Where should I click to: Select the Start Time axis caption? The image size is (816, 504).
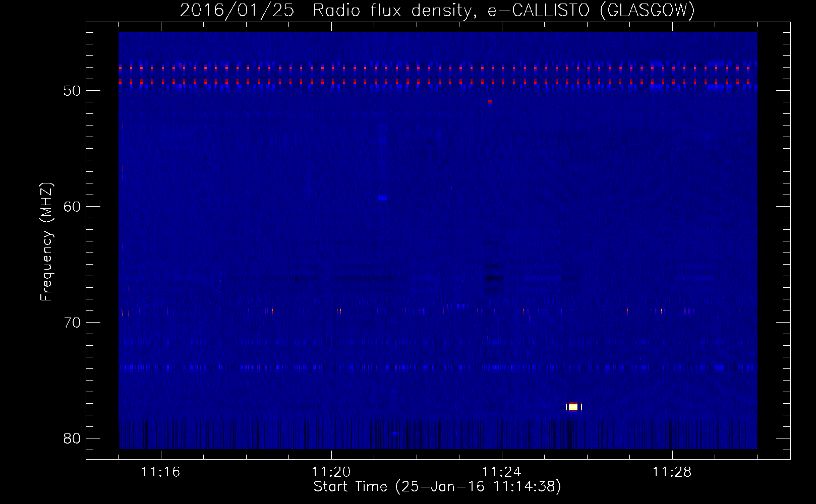[x=437, y=487]
